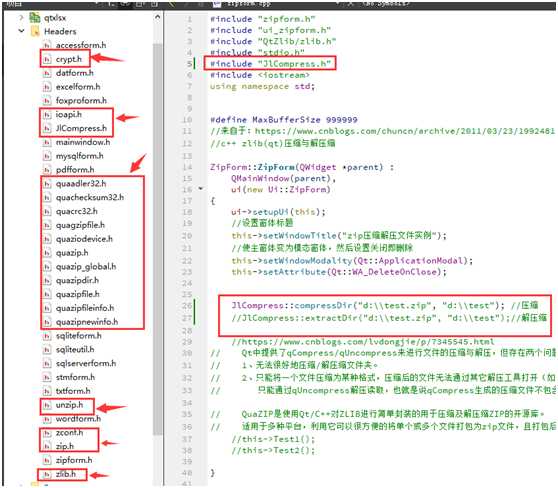Select the Headers folder icon
558x488 pixels.
[36, 31]
